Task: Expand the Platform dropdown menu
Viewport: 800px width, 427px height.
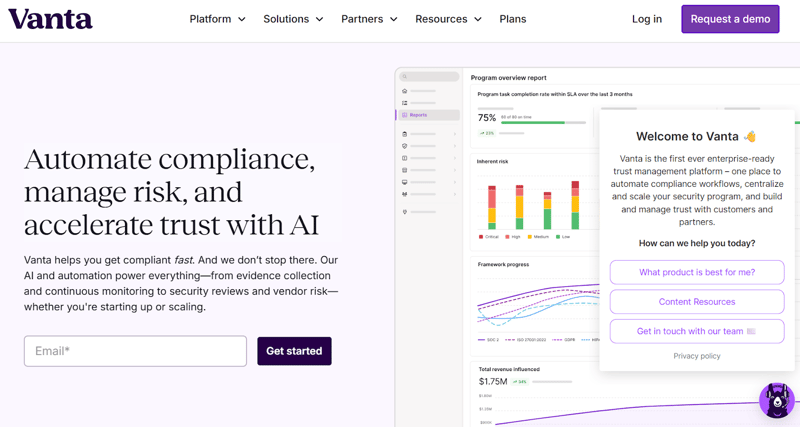Action: click(x=217, y=19)
